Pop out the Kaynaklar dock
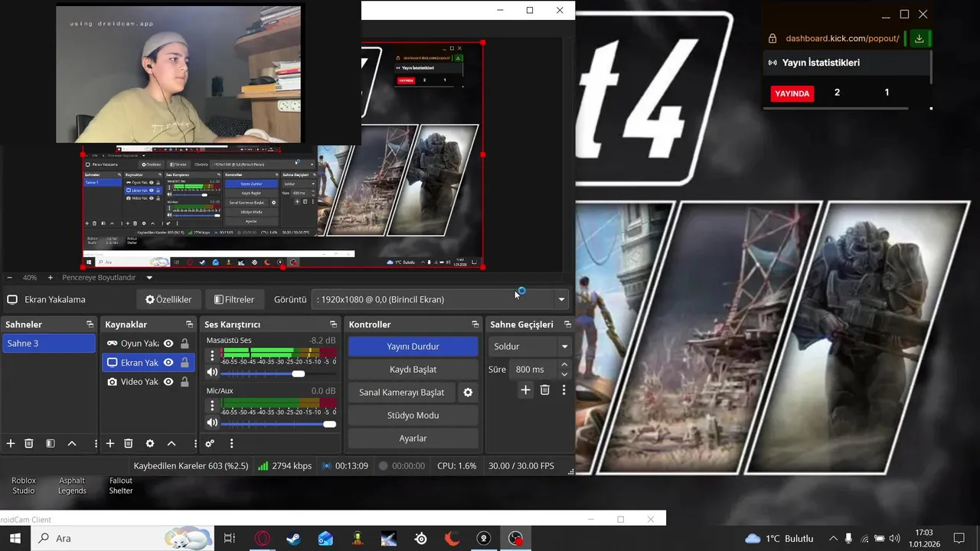980x551 pixels. coord(189,324)
